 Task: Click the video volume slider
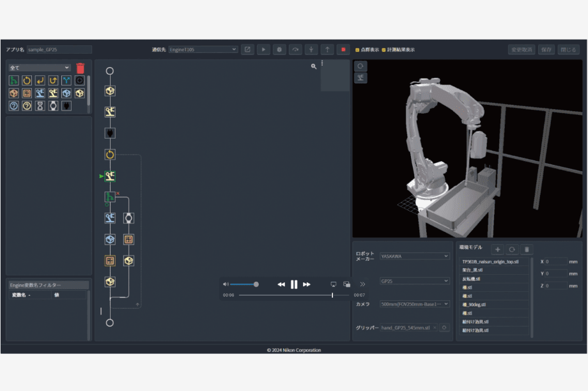pos(244,284)
